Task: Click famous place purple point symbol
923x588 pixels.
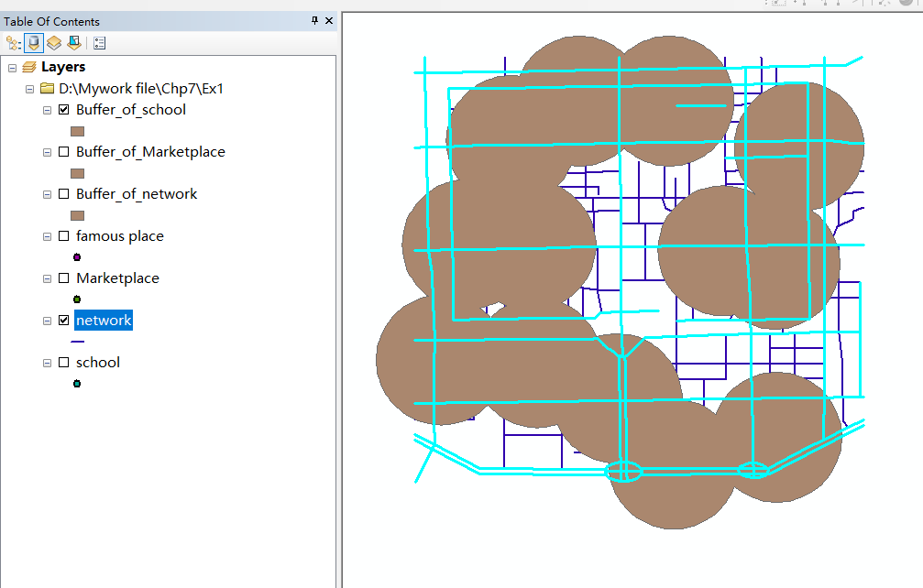Action: (x=77, y=257)
